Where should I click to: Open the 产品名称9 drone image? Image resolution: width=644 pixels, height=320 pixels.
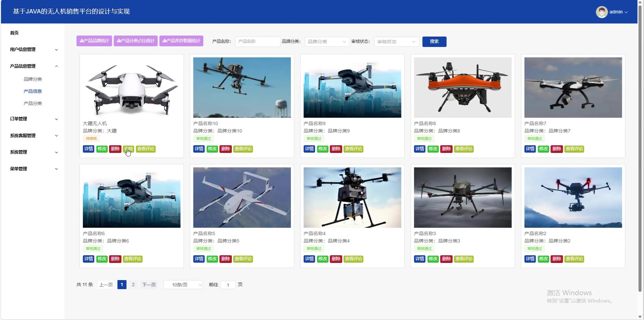coord(352,88)
